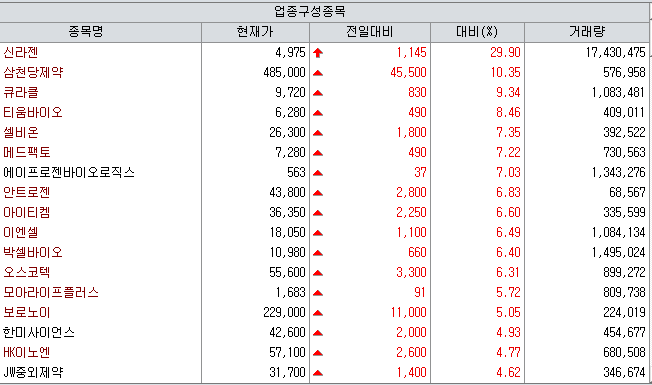Sort by 대비(%) column header
Viewport: 652px width, 385px height.
tap(477, 32)
